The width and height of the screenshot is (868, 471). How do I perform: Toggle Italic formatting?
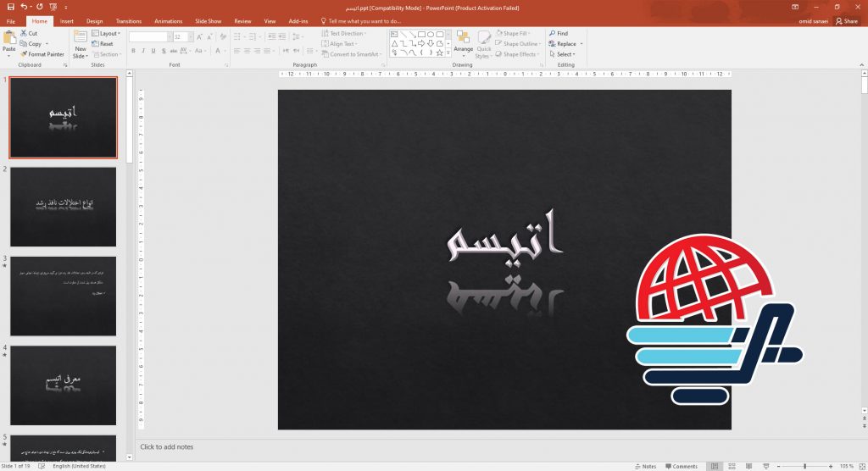coord(143,51)
